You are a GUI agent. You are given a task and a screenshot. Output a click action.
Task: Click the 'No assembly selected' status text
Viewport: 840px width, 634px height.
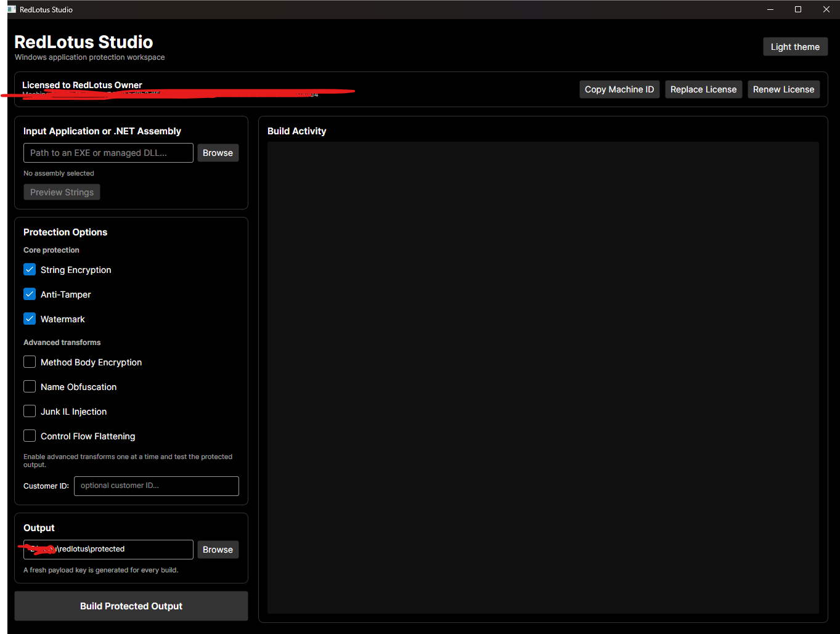point(59,173)
